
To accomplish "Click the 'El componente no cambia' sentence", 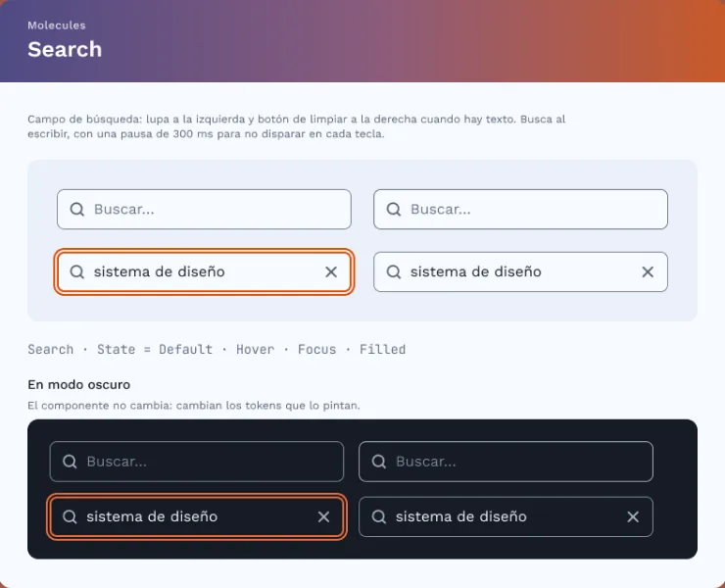I will click(x=194, y=406).
